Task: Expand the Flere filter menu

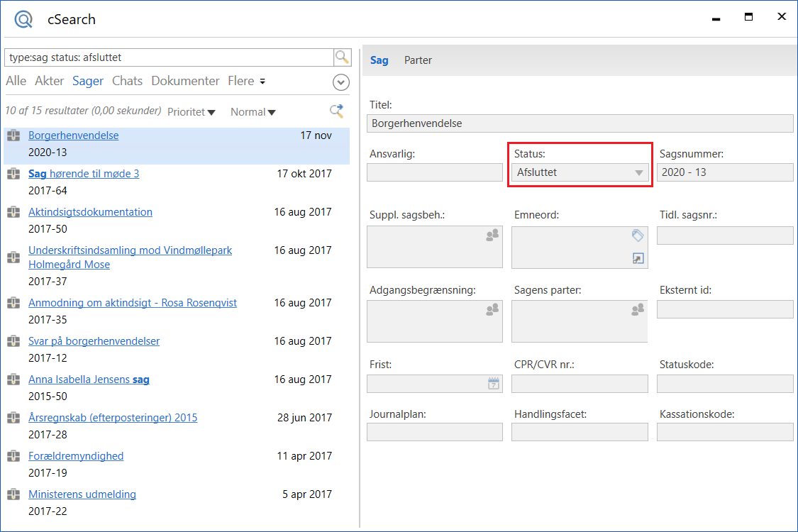Action: [x=246, y=82]
